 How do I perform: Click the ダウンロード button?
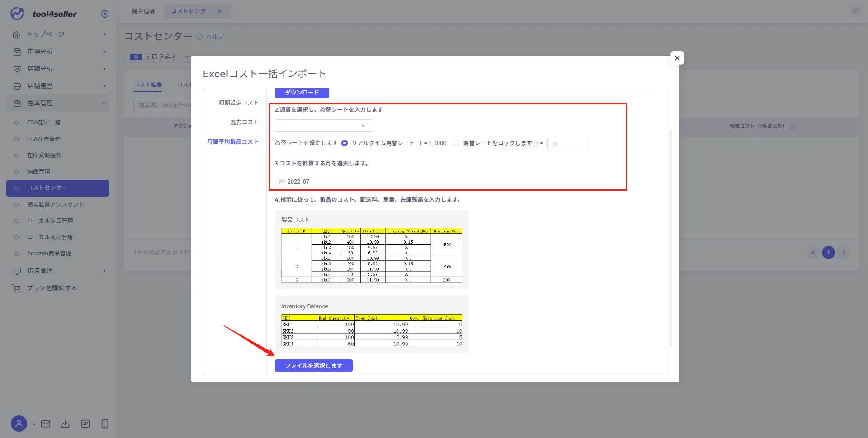(x=302, y=93)
